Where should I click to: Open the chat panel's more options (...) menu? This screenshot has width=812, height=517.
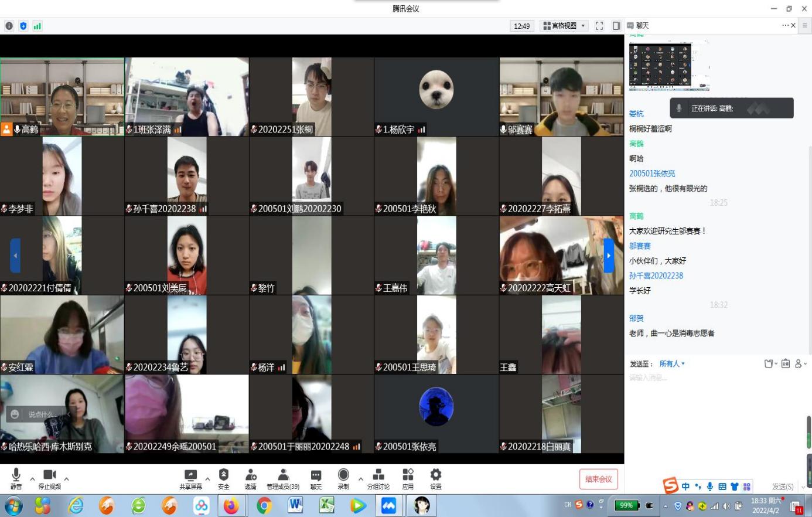[785, 25]
